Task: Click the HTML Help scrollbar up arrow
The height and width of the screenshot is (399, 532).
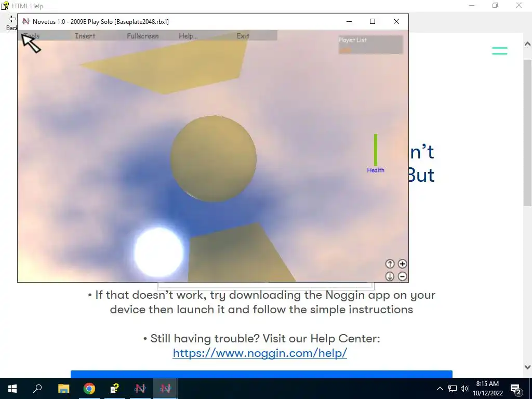Action: coord(527,44)
